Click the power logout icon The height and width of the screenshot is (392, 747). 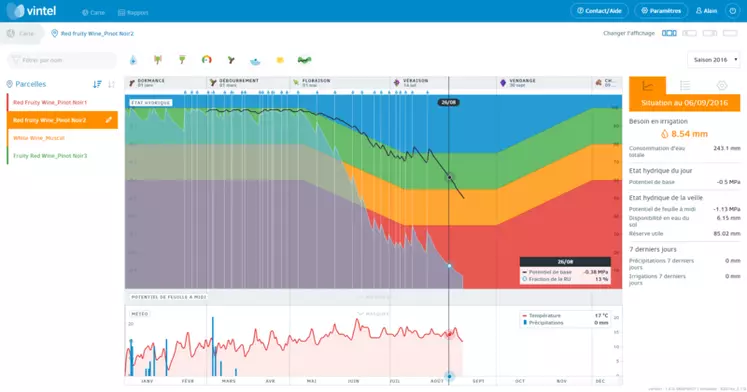pyautogui.click(x=733, y=10)
